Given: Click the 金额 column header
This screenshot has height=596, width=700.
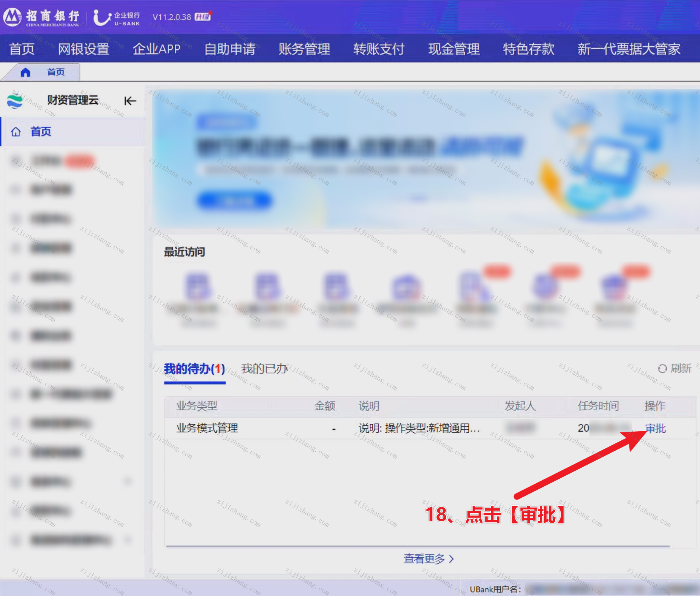Looking at the screenshot, I should tap(325, 406).
